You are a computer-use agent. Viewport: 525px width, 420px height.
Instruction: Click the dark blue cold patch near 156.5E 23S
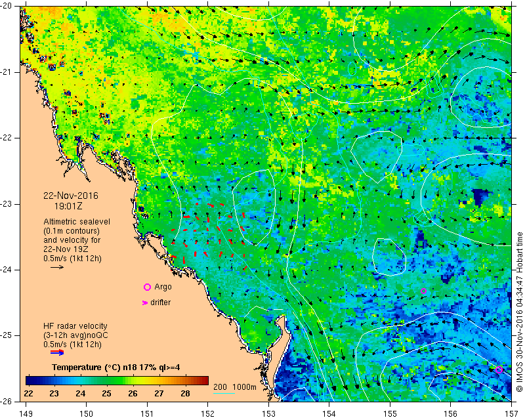point(482,196)
